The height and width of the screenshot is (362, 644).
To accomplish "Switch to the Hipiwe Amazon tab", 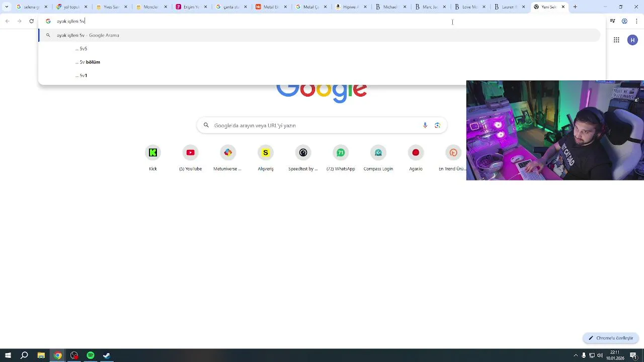I will tap(350, 7).
